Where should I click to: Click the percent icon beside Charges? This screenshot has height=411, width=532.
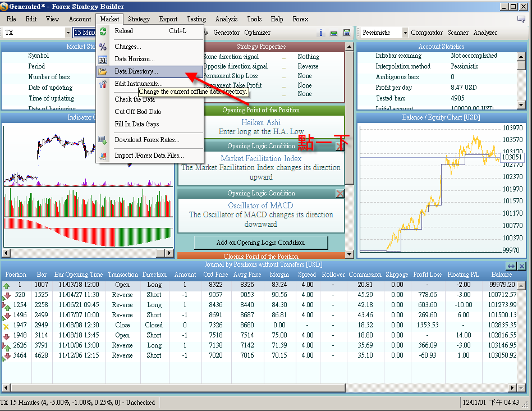[x=103, y=47]
